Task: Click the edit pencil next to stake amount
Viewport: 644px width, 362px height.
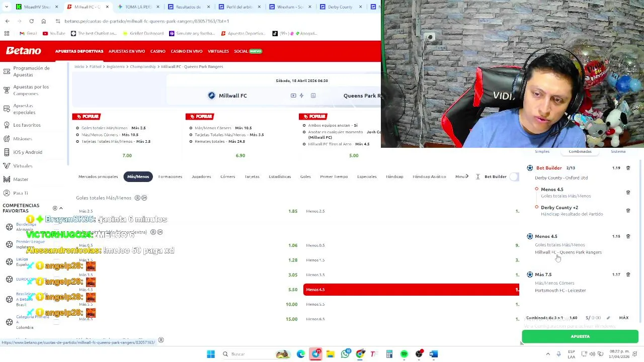Action: coord(608,318)
